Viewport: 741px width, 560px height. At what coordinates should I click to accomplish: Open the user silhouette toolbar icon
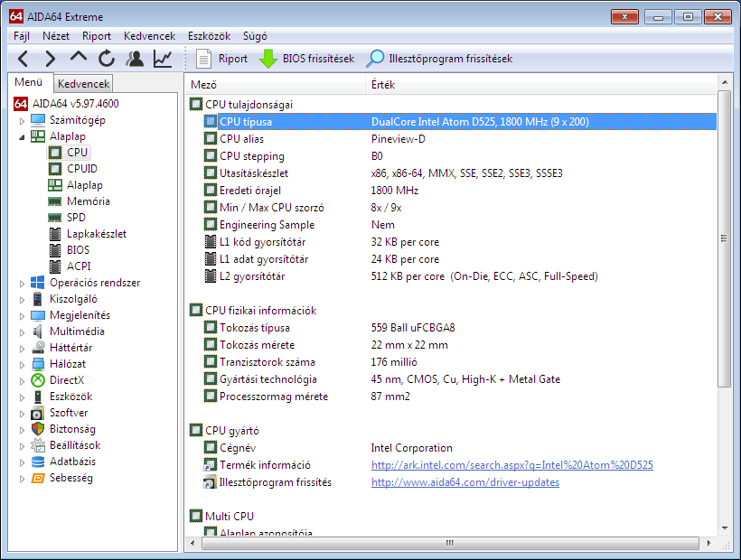(135, 59)
